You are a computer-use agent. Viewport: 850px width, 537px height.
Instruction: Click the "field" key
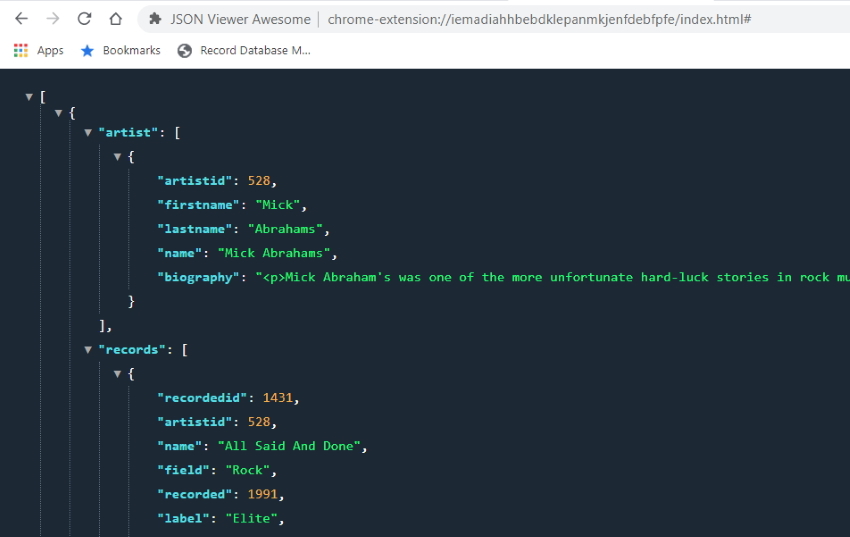pos(183,470)
